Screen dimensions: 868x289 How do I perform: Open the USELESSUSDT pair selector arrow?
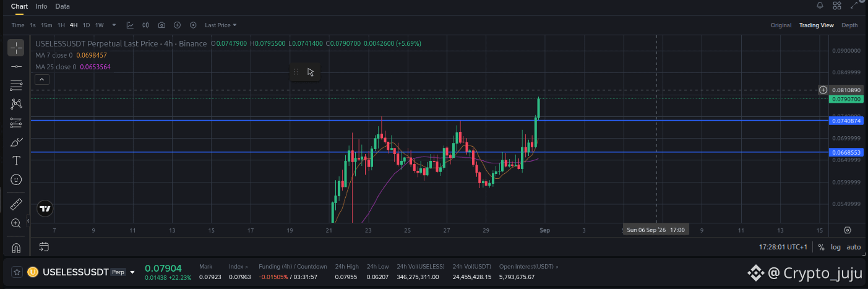coord(132,272)
